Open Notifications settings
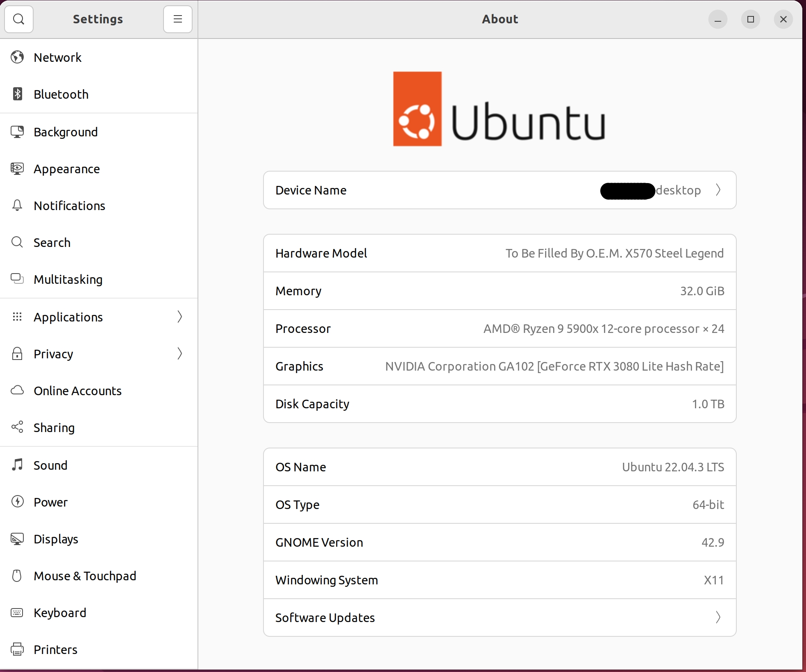Screen dimensions: 806x672 [x=99, y=206]
